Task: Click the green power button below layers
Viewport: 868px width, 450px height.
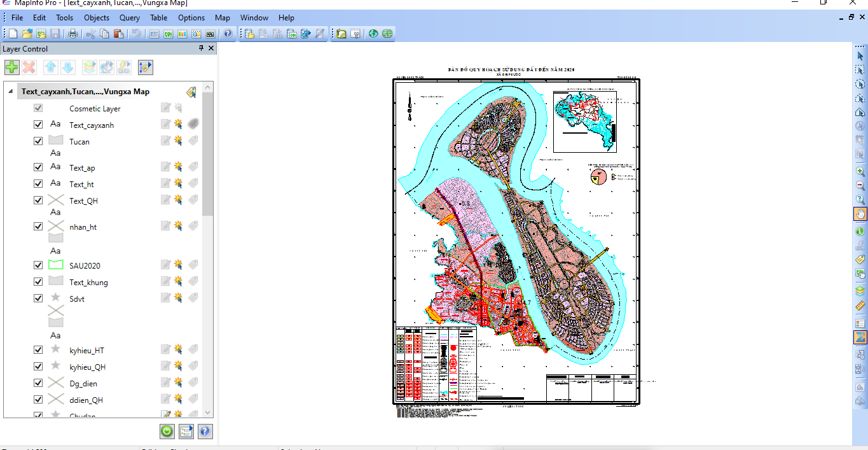Action: tap(167, 432)
